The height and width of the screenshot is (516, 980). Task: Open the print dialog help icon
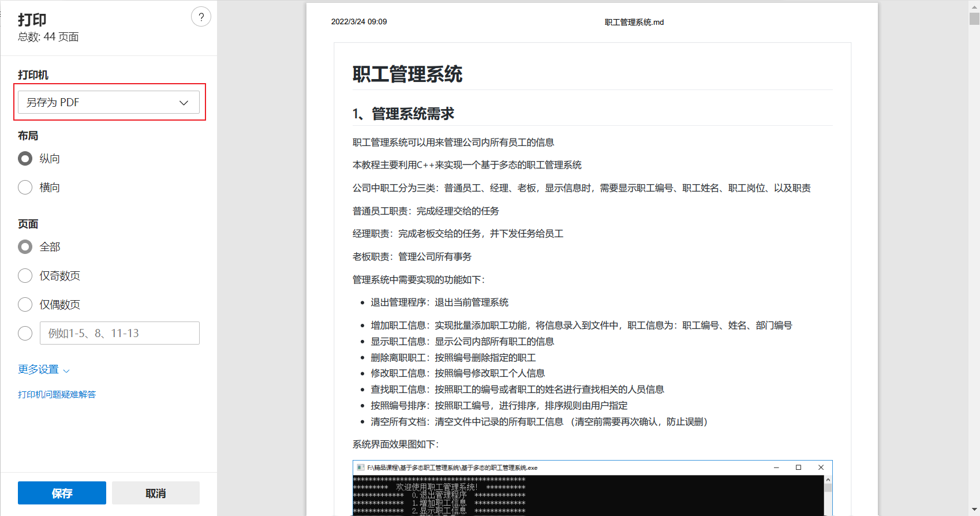coord(201,17)
